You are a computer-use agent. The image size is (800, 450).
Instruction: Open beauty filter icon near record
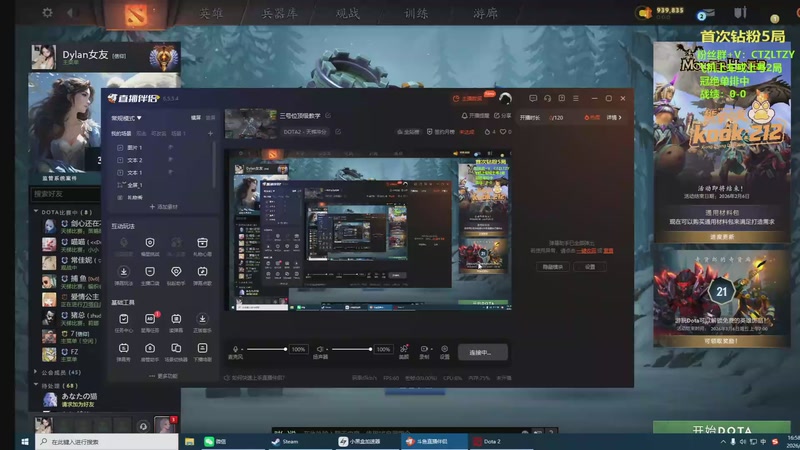tap(404, 349)
